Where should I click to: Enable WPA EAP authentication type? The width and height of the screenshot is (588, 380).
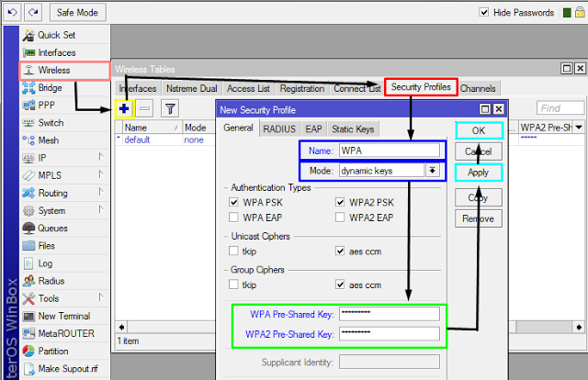(233, 218)
